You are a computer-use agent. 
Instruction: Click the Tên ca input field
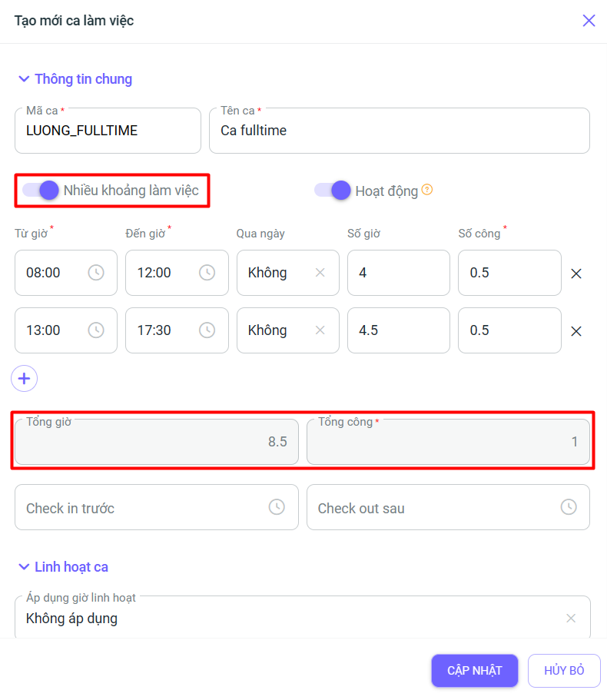pyautogui.click(x=400, y=131)
